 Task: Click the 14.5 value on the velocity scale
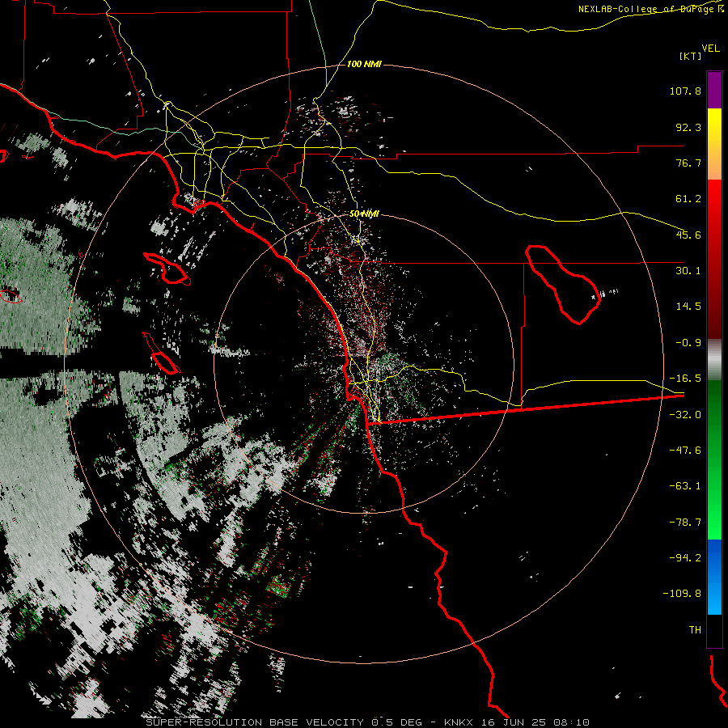point(688,307)
